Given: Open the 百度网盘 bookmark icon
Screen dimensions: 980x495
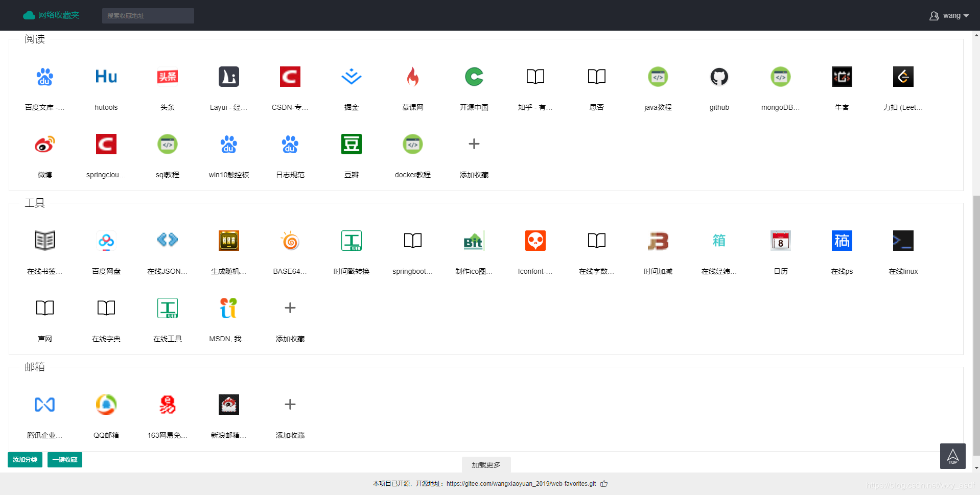Looking at the screenshot, I should 106,241.
